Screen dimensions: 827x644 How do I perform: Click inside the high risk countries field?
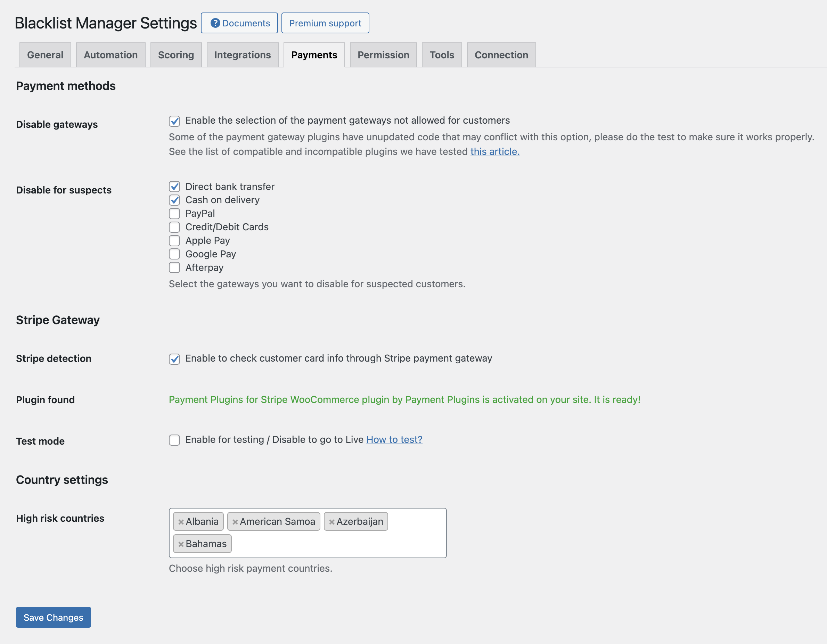point(308,533)
